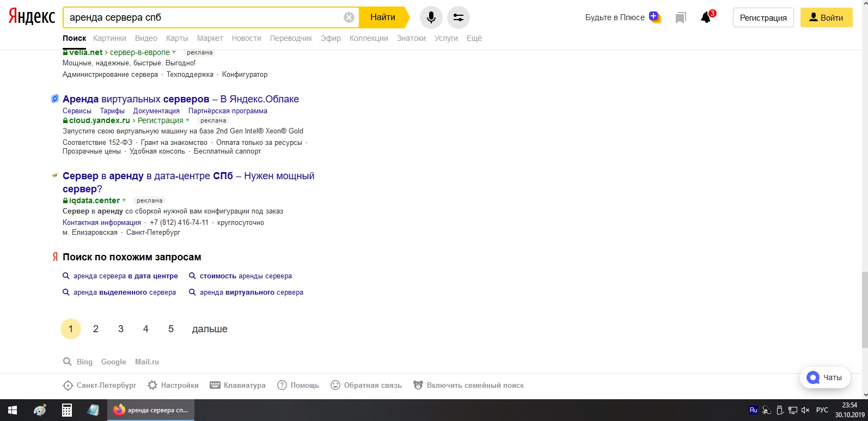Click the Firefox taskbar window
This screenshot has height=421, width=868.
[151, 410]
